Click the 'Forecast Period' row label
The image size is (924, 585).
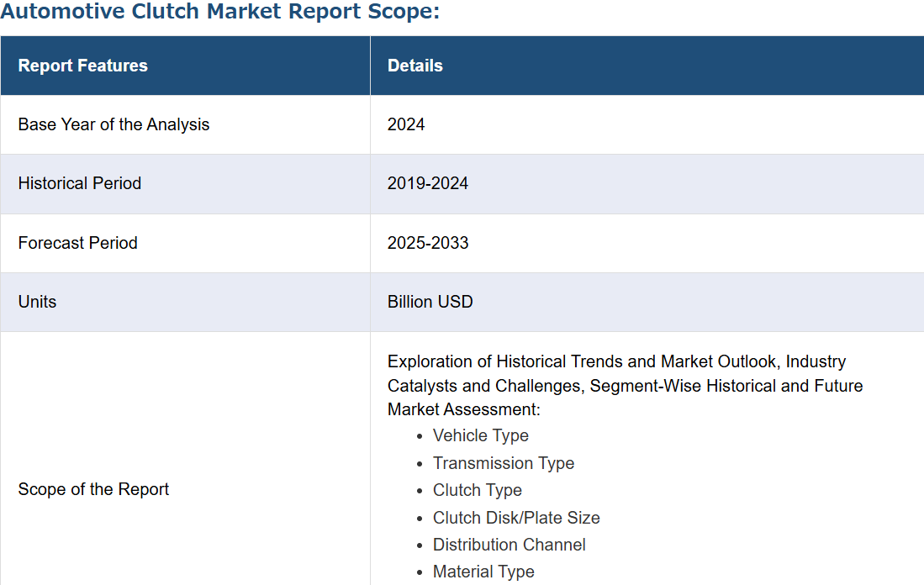[x=78, y=243]
